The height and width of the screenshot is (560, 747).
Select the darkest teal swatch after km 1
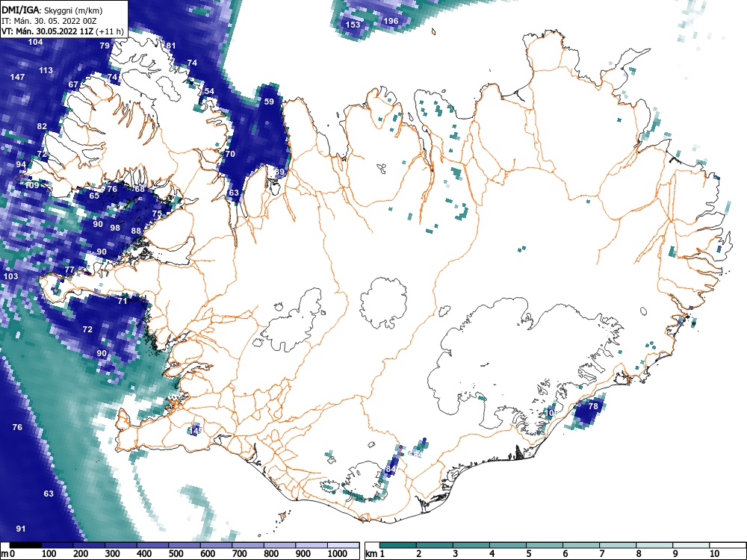click(398, 545)
